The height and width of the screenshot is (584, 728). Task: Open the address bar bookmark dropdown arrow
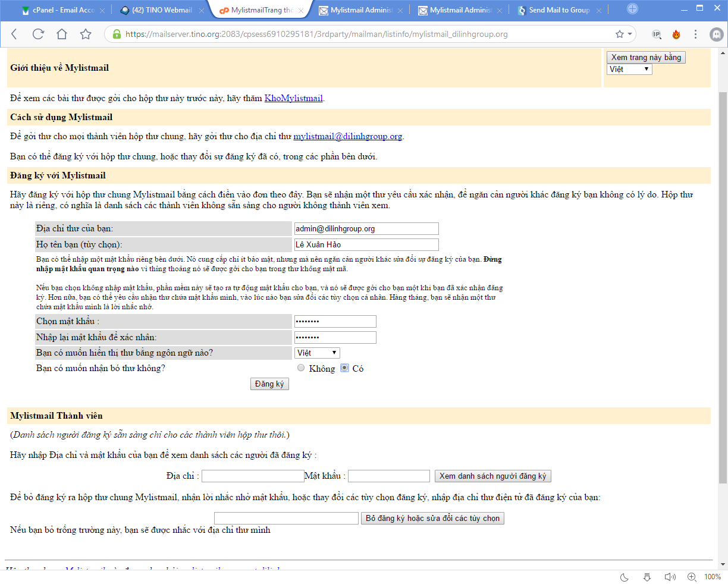pos(629,34)
